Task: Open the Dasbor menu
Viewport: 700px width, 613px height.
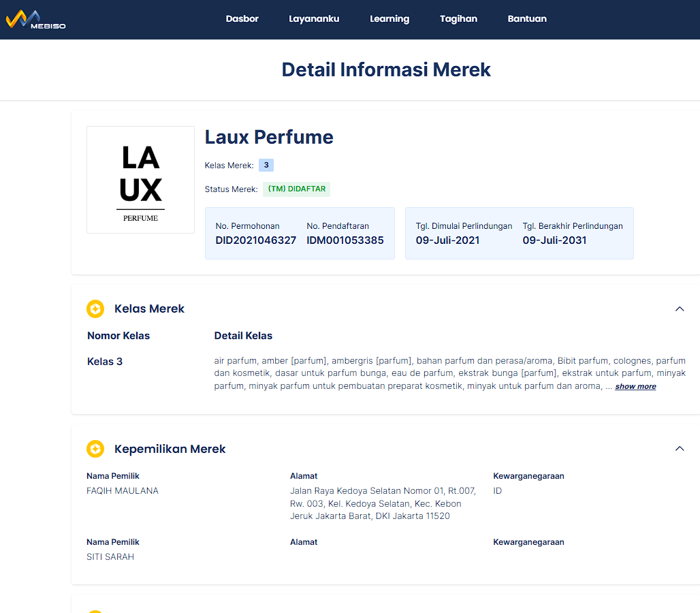Action: [242, 19]
